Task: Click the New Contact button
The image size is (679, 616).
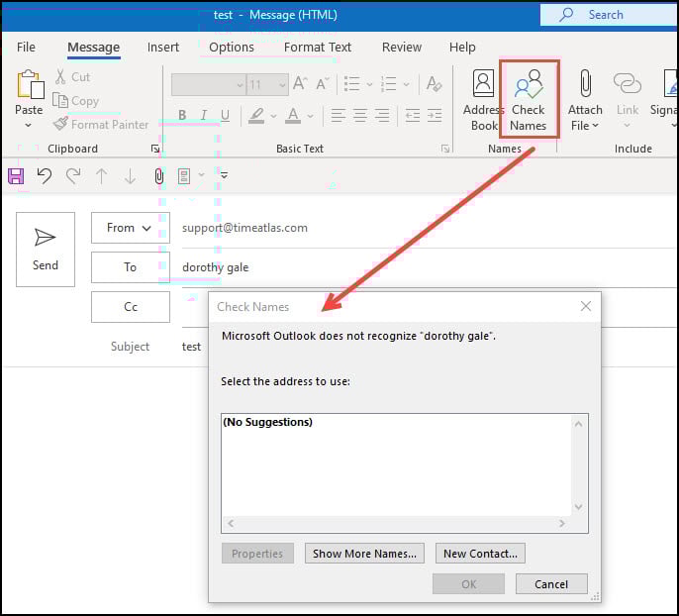Action: point(480,554)
